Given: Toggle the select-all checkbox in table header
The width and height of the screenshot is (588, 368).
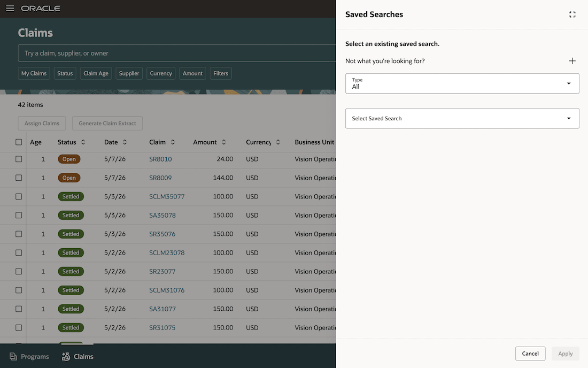Looking at the screenshot, I should click(19, 142).
